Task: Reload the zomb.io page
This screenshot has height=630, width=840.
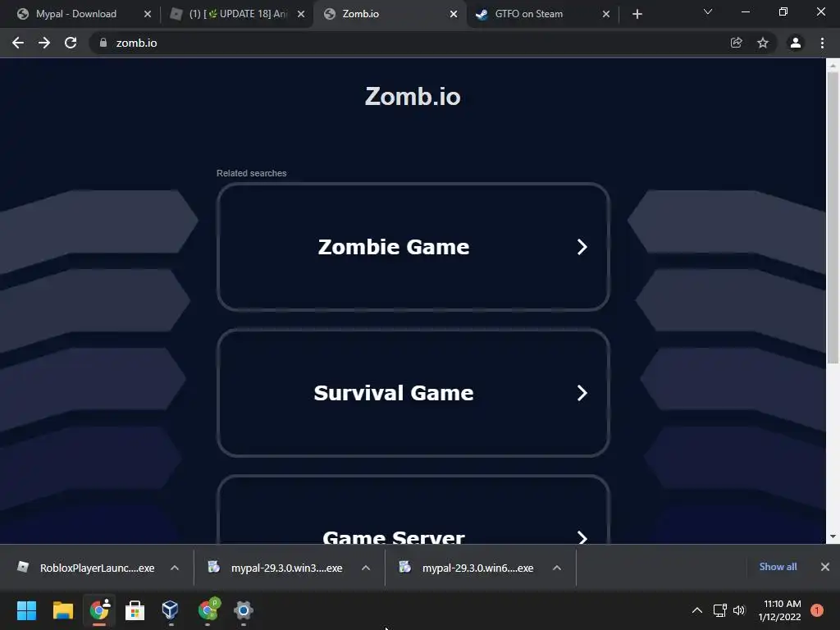Action: click(71, 43)
